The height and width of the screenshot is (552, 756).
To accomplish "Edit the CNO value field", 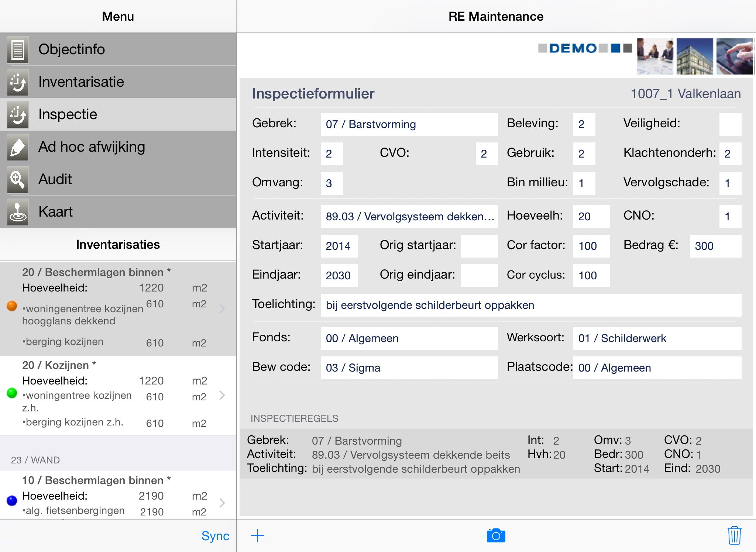I will (x=730, y=217).
